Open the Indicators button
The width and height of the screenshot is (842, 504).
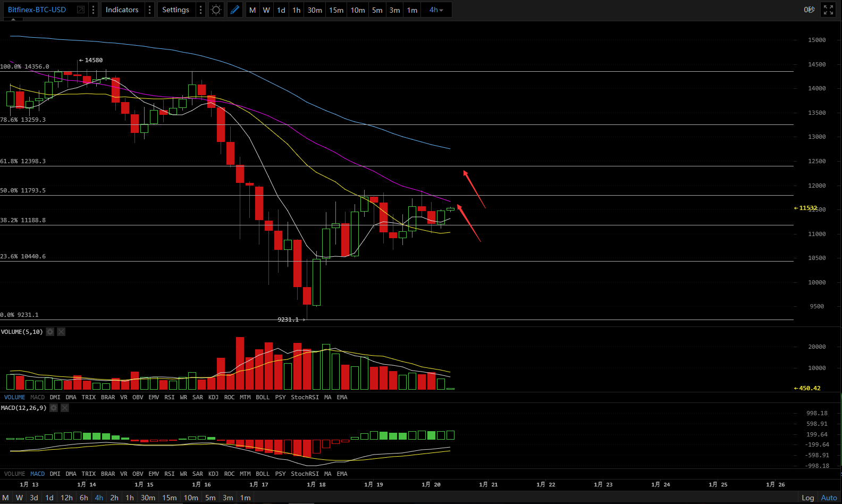[x=122, y=10]
